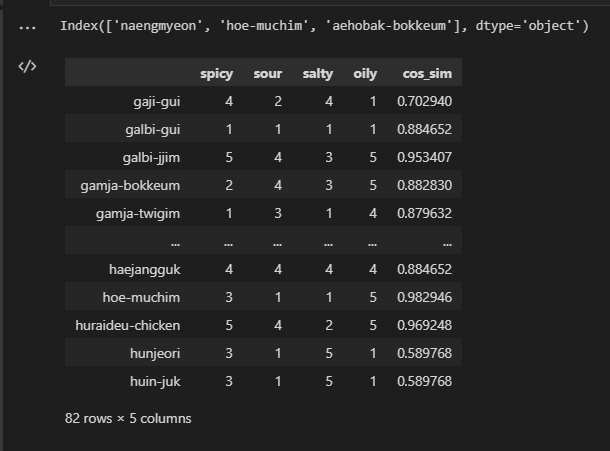Select spicy value of galbi-jjim row
This screenshot has height=451, width=610.
click(x=229, y=157)
